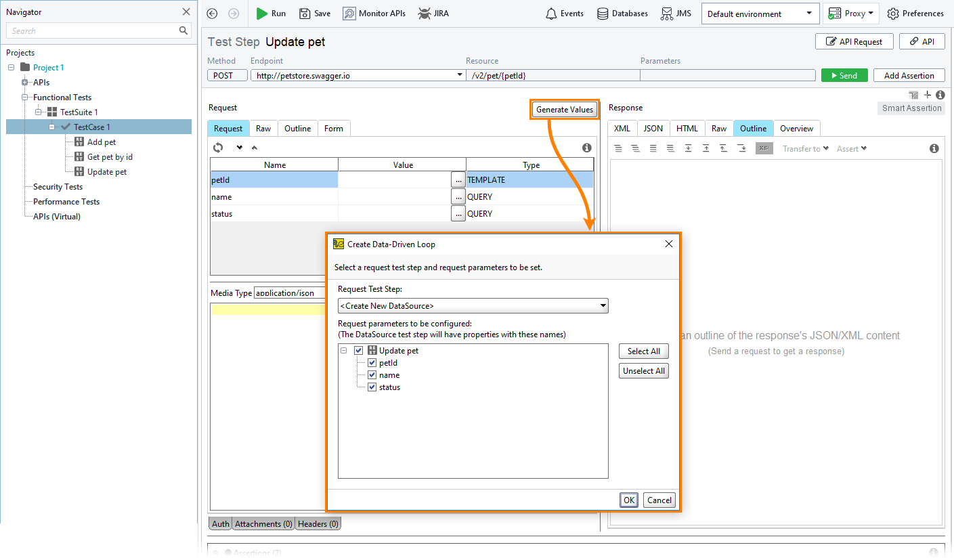This screenshot has width=954, height=560.
Task: Collapse the TestCase 1 node
Action: [51, 127]
